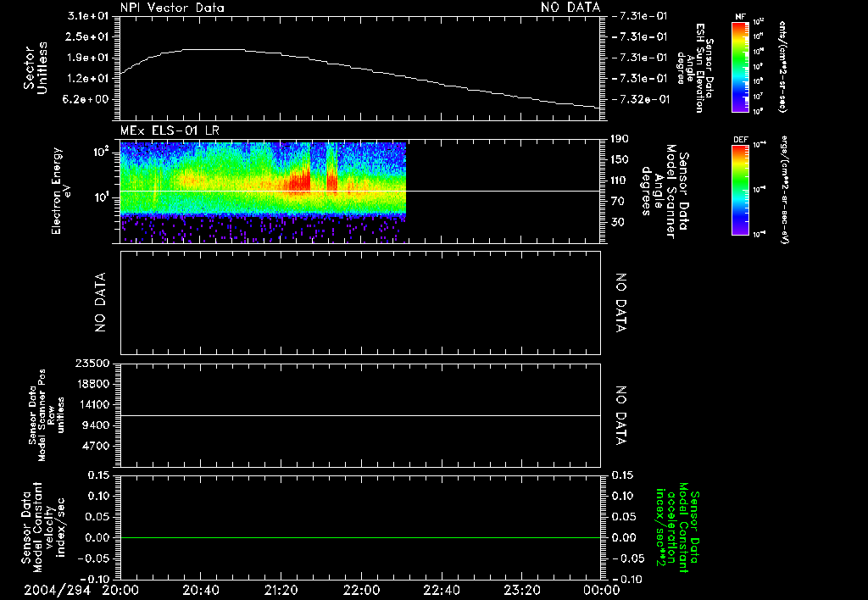Click the green "Model Constant acceleration" axis label
This screenshot has width=868, height=600.
point(677,527)
